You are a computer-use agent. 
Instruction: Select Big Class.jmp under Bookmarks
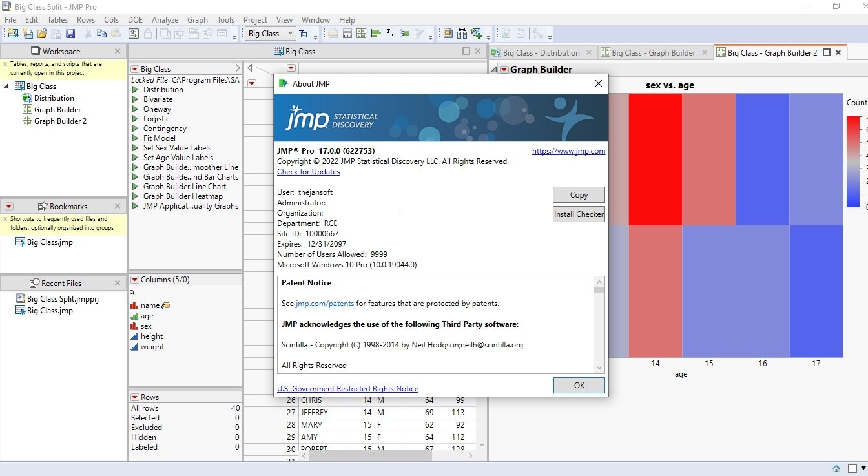(50, 242)
